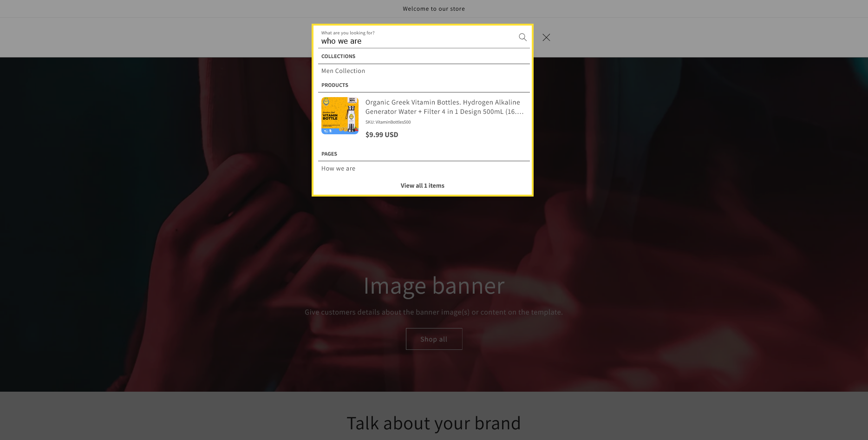This screenshot has height=440, width=868.
Task: Click the magnifying glass search icon
Action: click(522, 37)
